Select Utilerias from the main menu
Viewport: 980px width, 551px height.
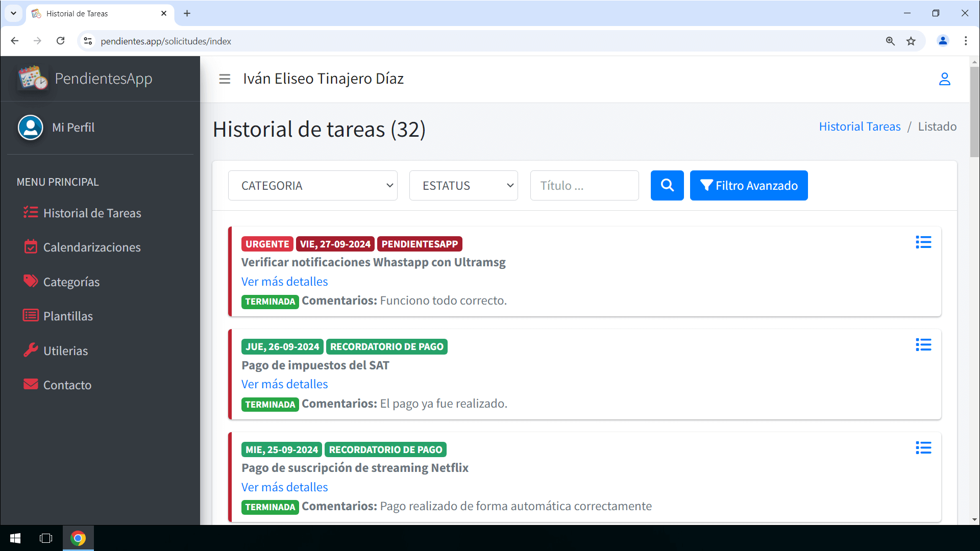point(65,351)
